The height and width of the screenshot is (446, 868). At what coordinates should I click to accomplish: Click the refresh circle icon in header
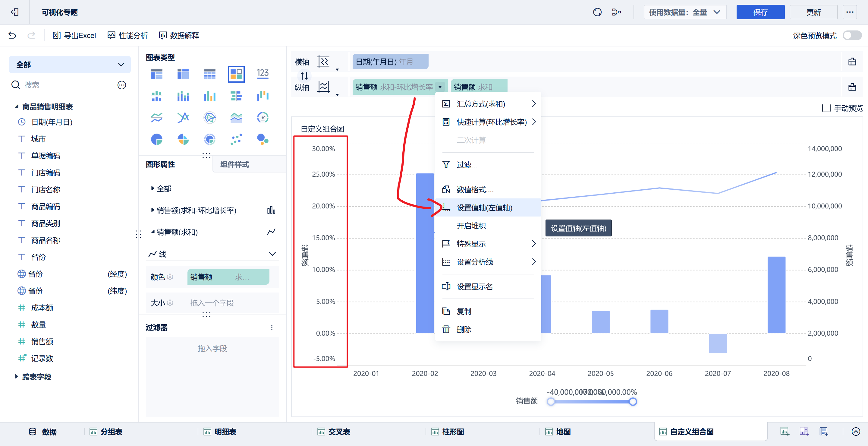[597, 12]
